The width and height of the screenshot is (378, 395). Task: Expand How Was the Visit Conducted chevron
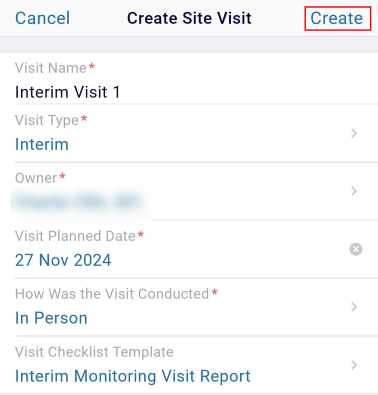coord(354,307)
